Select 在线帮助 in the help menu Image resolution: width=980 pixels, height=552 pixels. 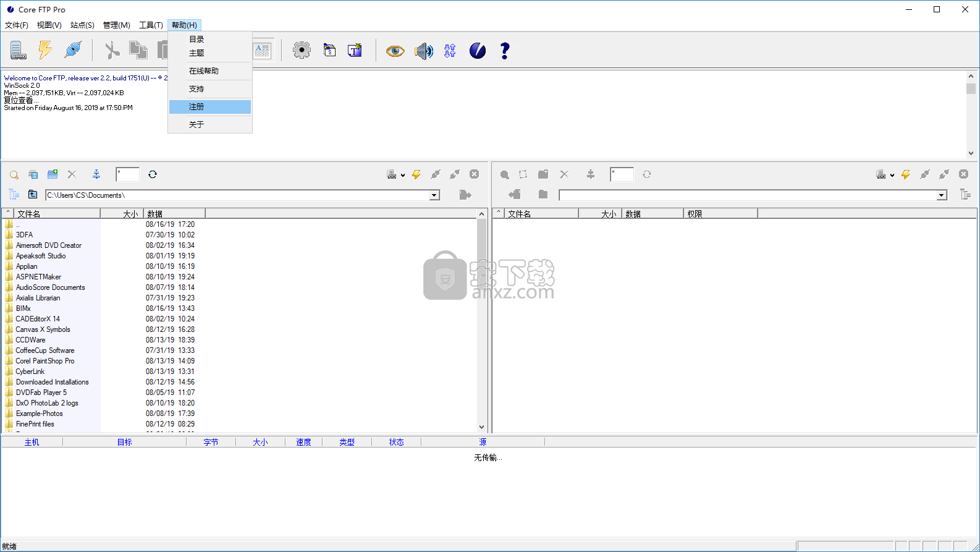coord(210,71)
